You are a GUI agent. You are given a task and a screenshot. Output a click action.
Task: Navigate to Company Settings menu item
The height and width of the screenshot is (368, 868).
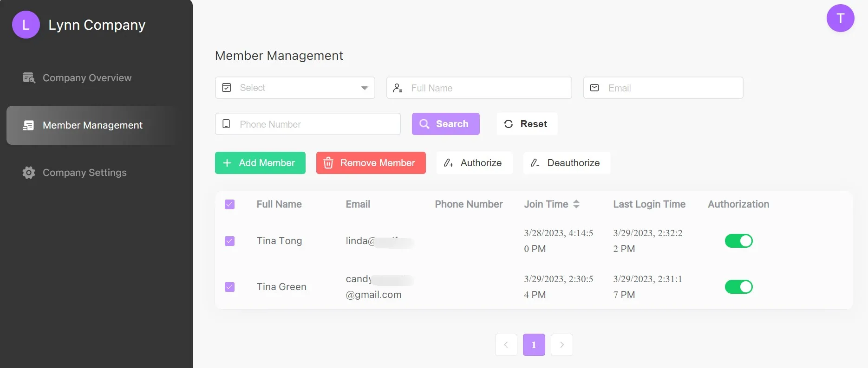pos(85,173)
